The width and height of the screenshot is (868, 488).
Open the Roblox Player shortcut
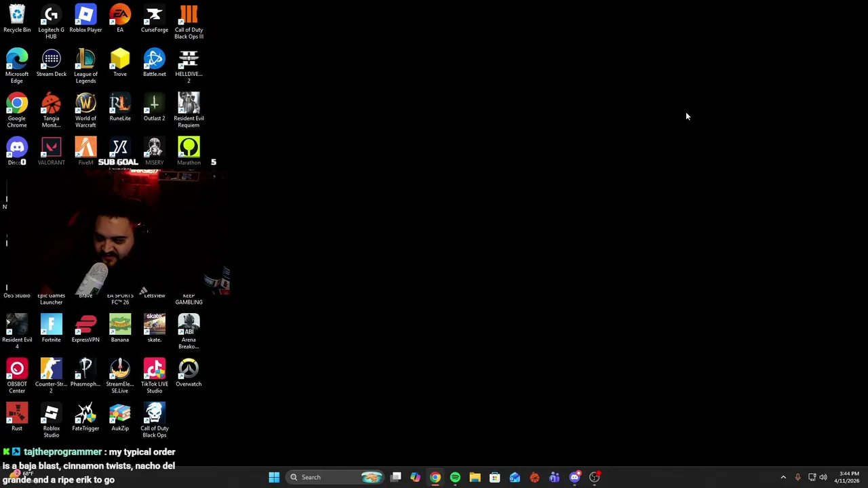coord(85,19)
